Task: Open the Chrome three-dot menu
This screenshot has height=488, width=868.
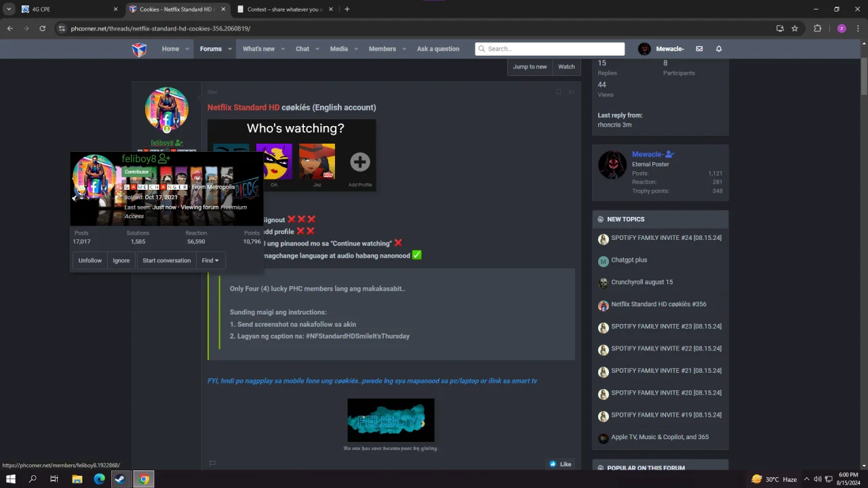Action: click(859, 28)
